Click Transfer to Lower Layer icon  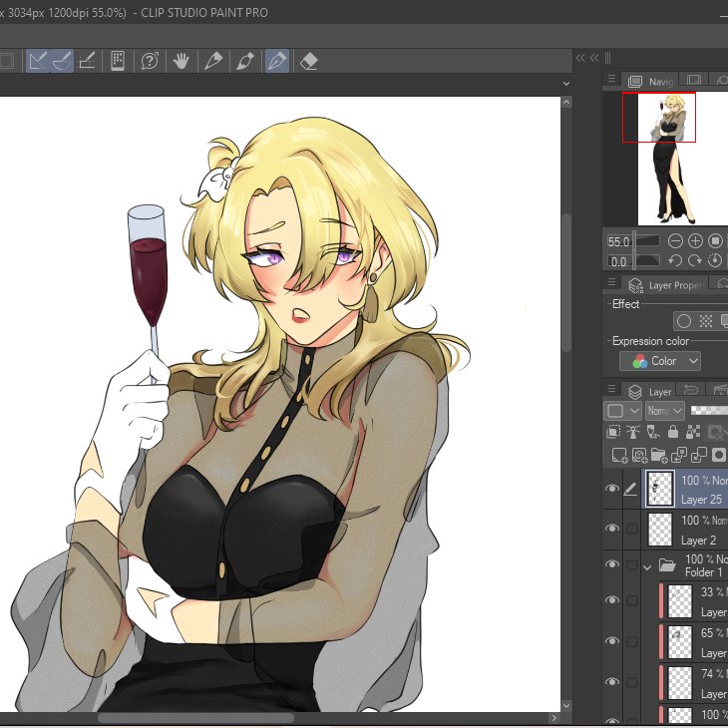click(679, 455)
